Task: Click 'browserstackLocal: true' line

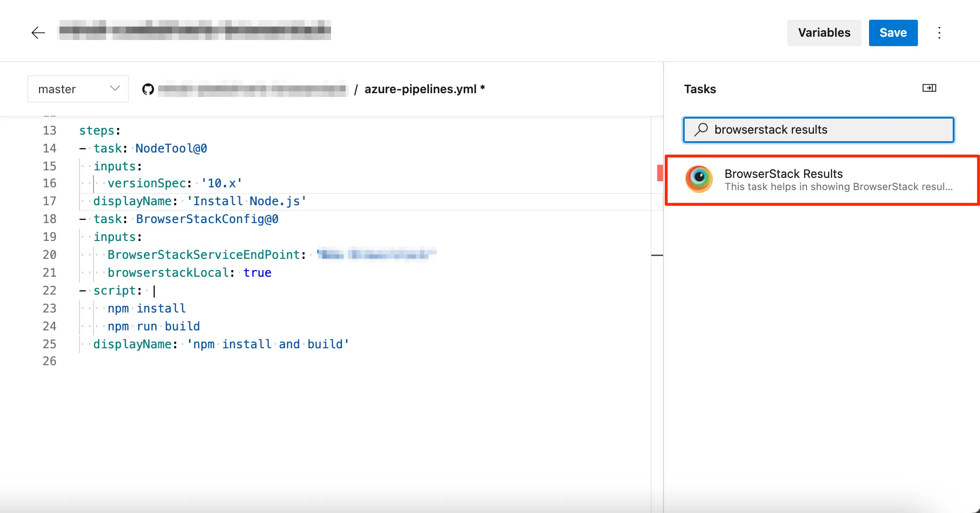Action: pos(190,273)
